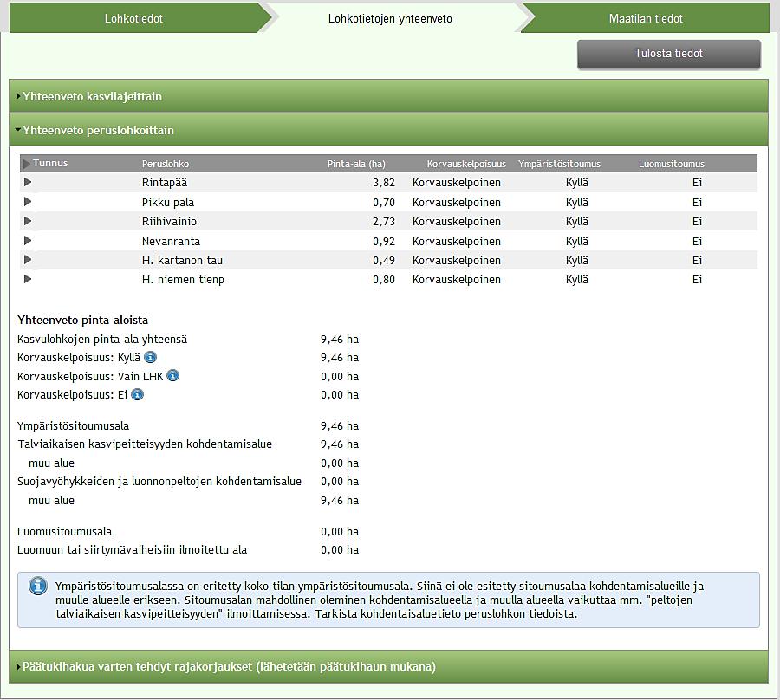Click Kyllä in the Riihivainio row

pos(577,221)
